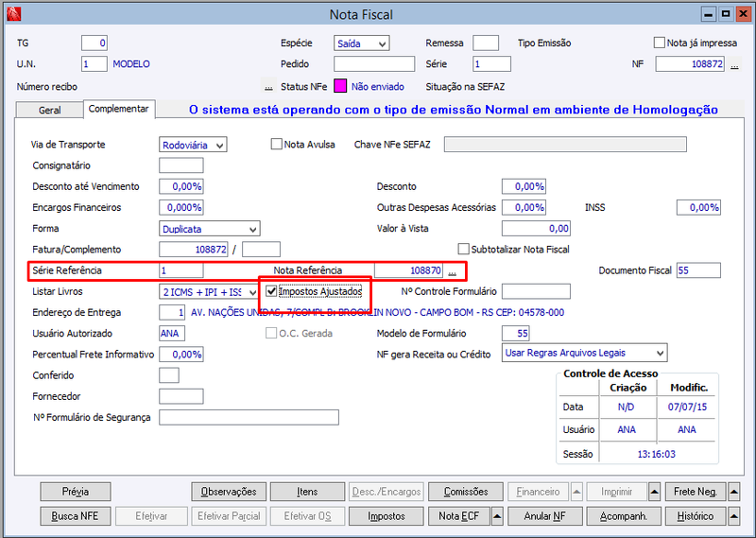Focus Desconto até Vencimento field

point(181,186)
